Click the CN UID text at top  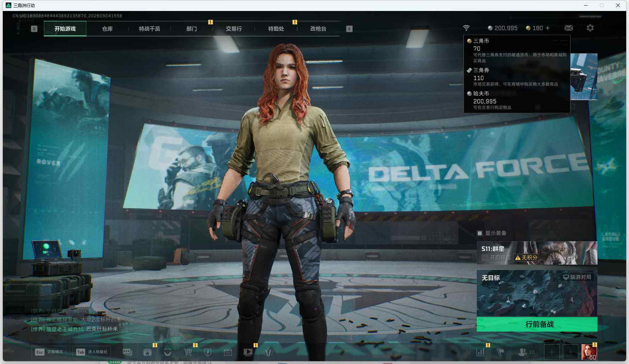67,16
